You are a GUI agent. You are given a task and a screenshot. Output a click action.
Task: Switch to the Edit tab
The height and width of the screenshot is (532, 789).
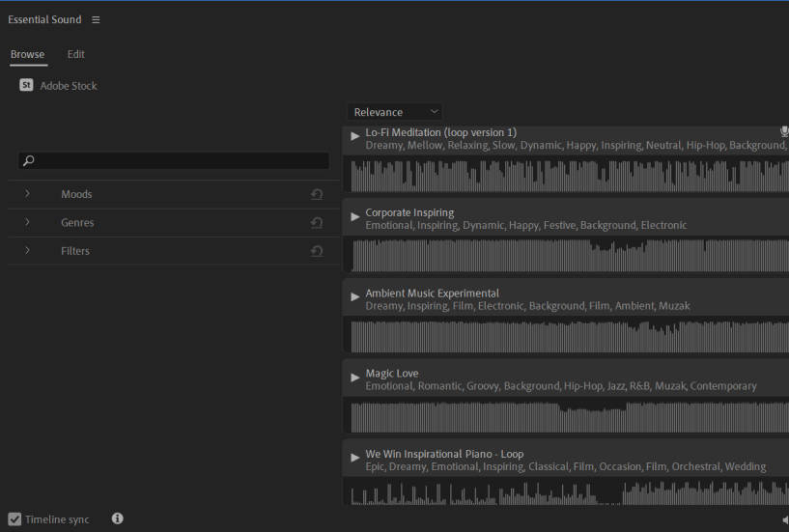point(75,54)
